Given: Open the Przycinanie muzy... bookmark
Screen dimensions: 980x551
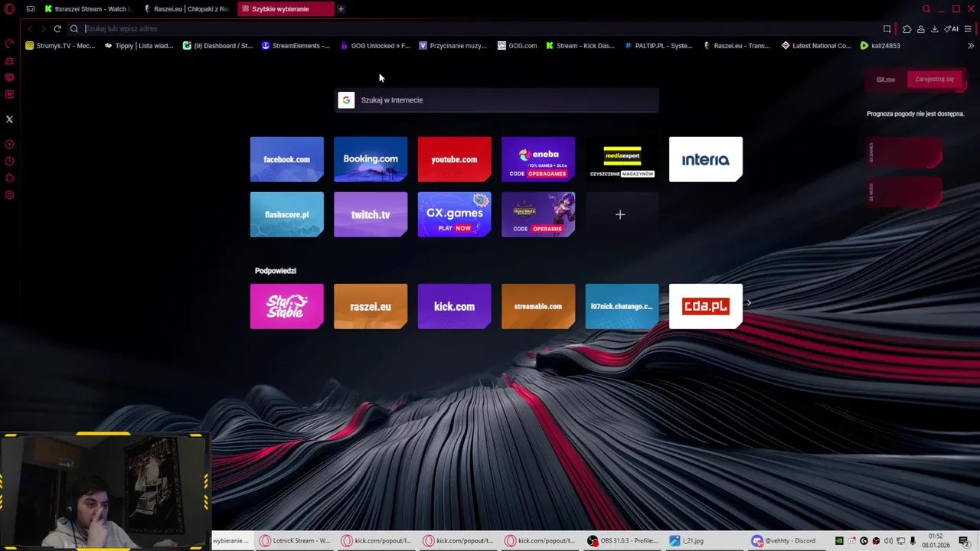Looking at the screenshot, I should point(452,46).
